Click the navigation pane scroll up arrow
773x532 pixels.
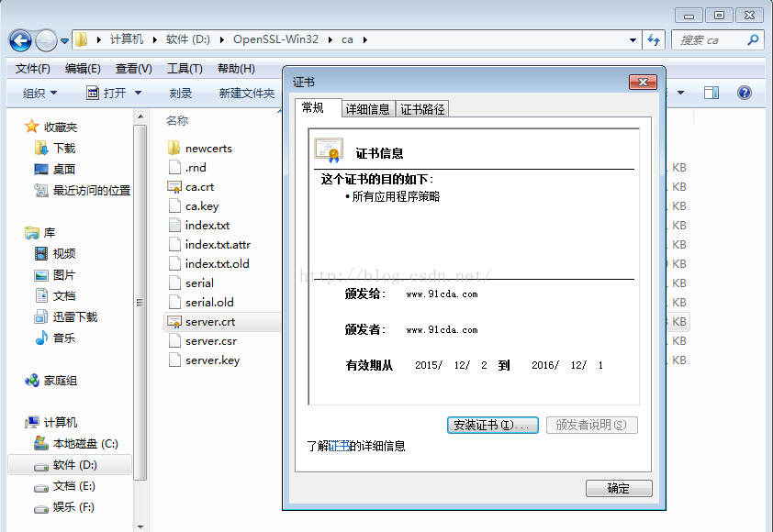140,116
